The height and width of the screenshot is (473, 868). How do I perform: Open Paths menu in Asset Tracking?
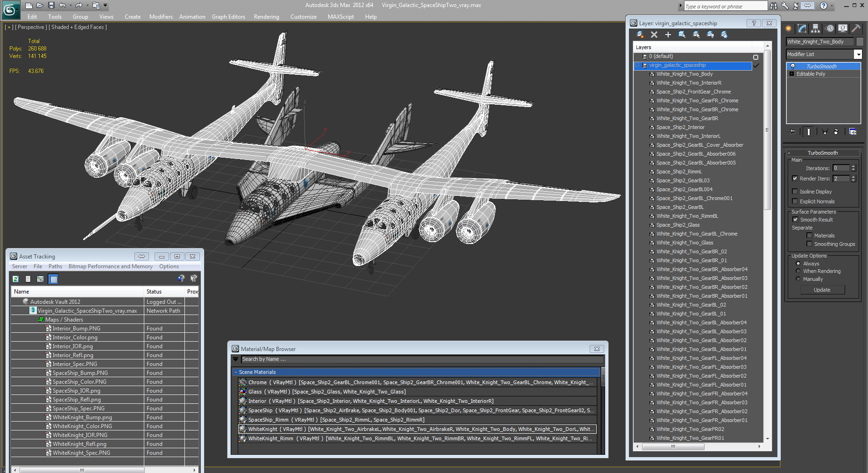55,266
